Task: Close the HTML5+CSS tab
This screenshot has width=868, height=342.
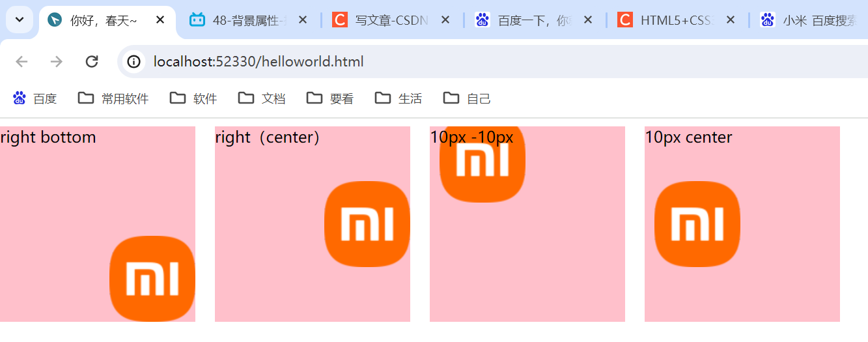Action: (x=731, y=20)
